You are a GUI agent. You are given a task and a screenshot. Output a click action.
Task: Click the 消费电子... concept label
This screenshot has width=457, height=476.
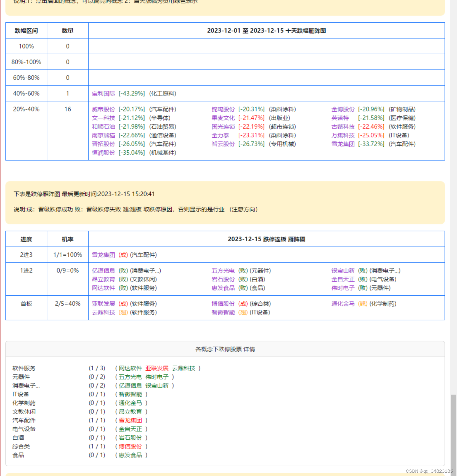(26, 386)
